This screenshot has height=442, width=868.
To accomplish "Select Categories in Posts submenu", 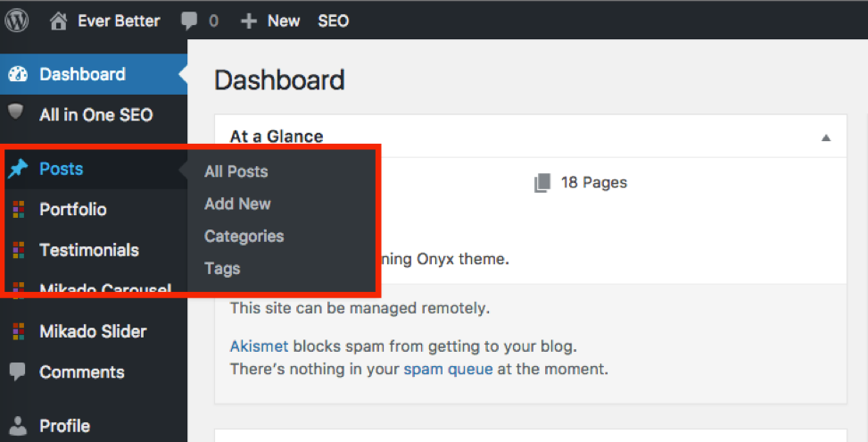I will pos(244,237).
